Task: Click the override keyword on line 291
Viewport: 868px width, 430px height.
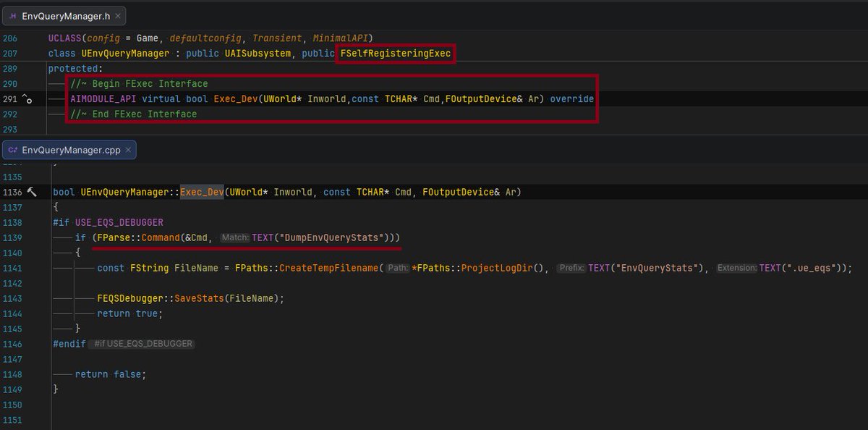Action: pos(572,99)
